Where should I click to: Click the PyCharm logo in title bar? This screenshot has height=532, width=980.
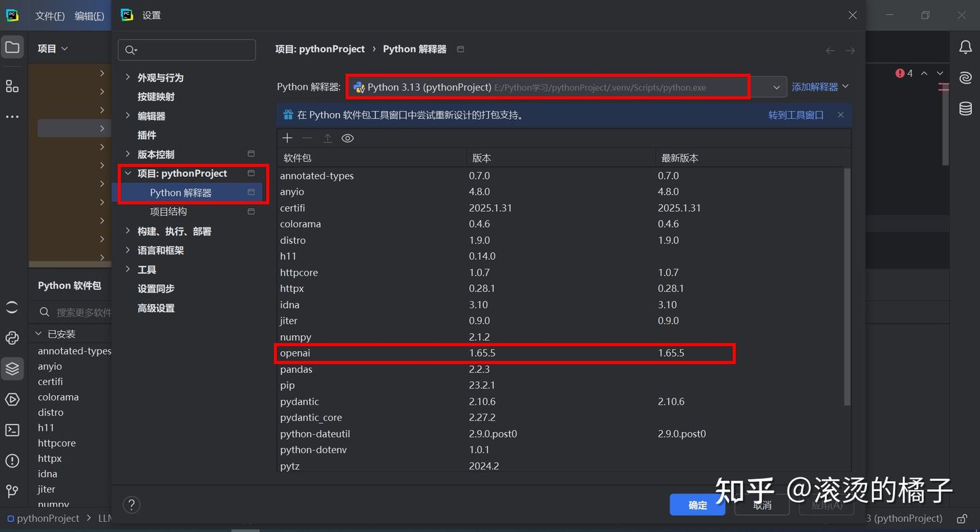(x=12, y=15)
